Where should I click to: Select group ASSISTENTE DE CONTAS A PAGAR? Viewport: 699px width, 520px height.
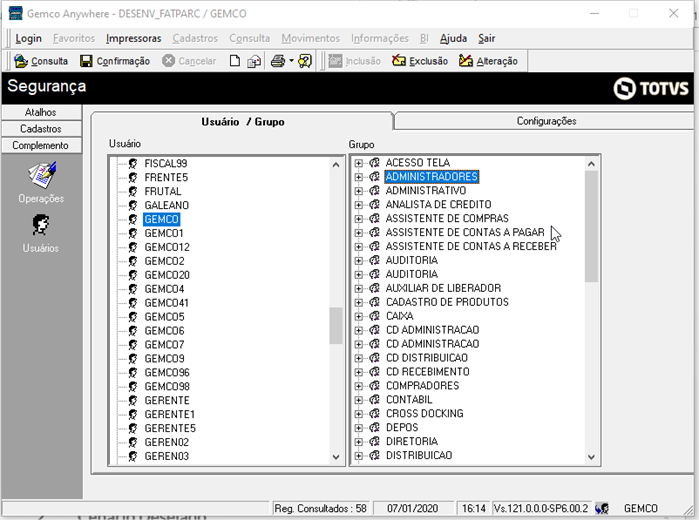465,232
